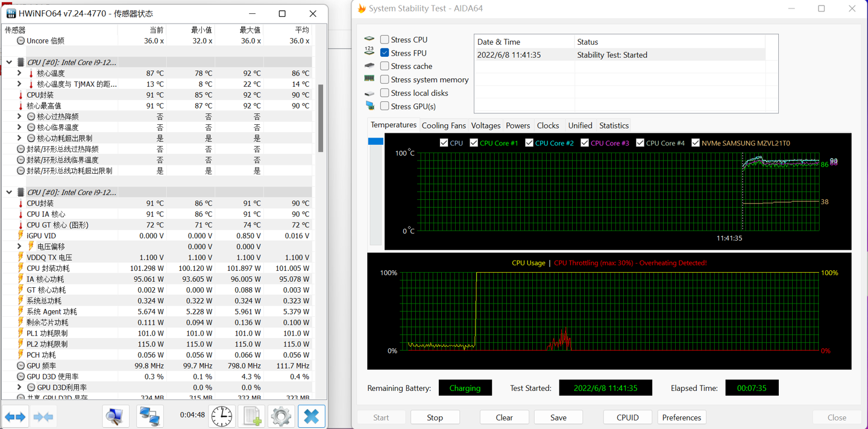868x429 pixels.
Task: Toggle the CPU Core #3 graph checkbox
Action: 585,143
